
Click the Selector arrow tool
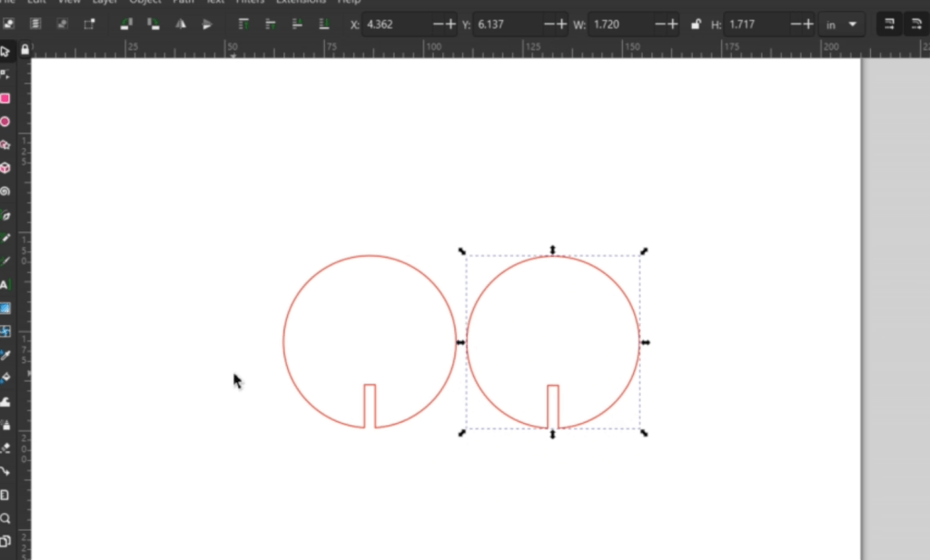[x=5, y=52]
